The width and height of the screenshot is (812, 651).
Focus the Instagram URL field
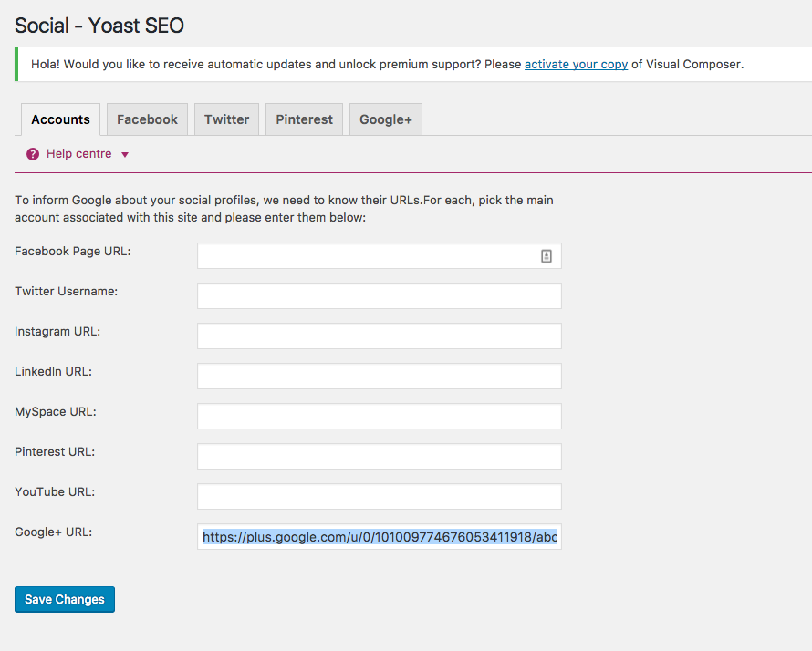[380, 336]
